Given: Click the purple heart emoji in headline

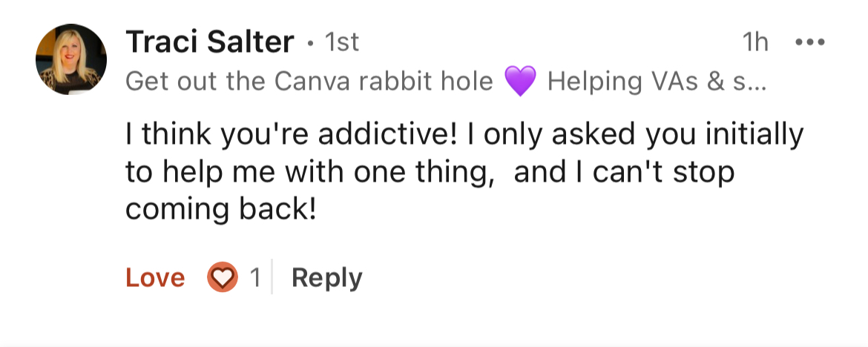Looking at the screenshot, I should pos(520,81).
